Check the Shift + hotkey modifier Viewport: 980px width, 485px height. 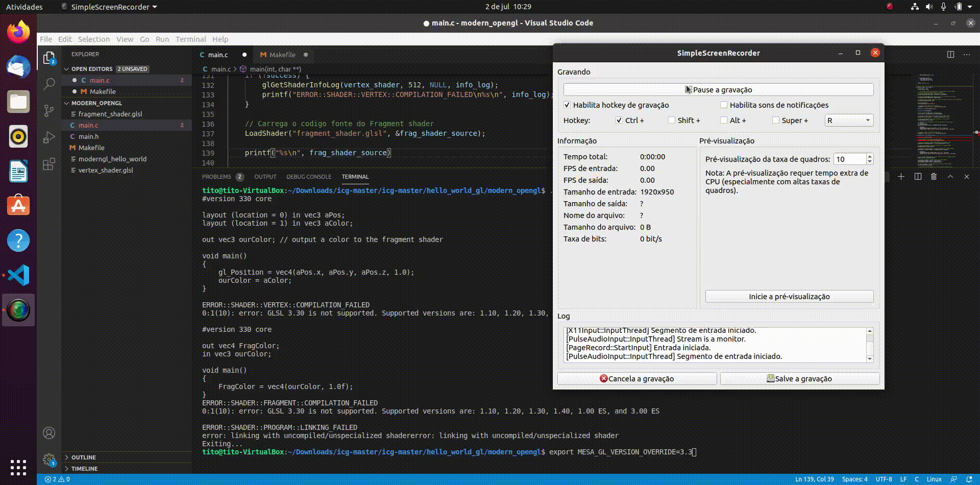coord(672,120)
